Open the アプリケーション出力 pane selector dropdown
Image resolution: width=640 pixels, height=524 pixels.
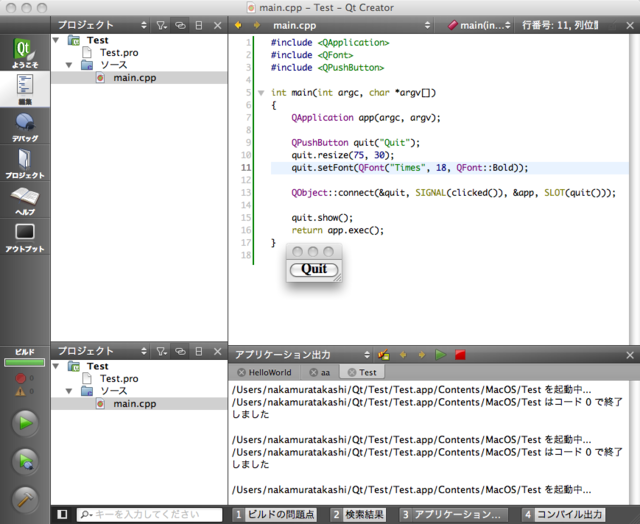[x=302, y=355]
